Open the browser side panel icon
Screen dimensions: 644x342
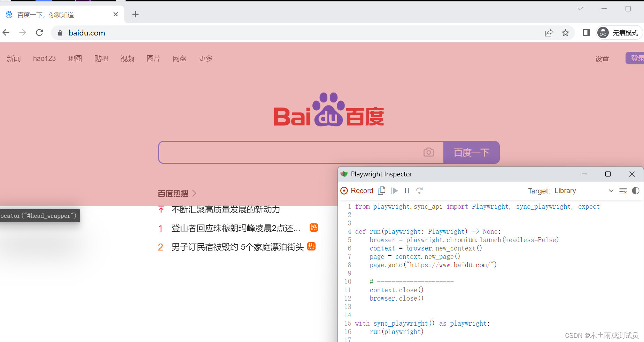(x=586, y=33)
